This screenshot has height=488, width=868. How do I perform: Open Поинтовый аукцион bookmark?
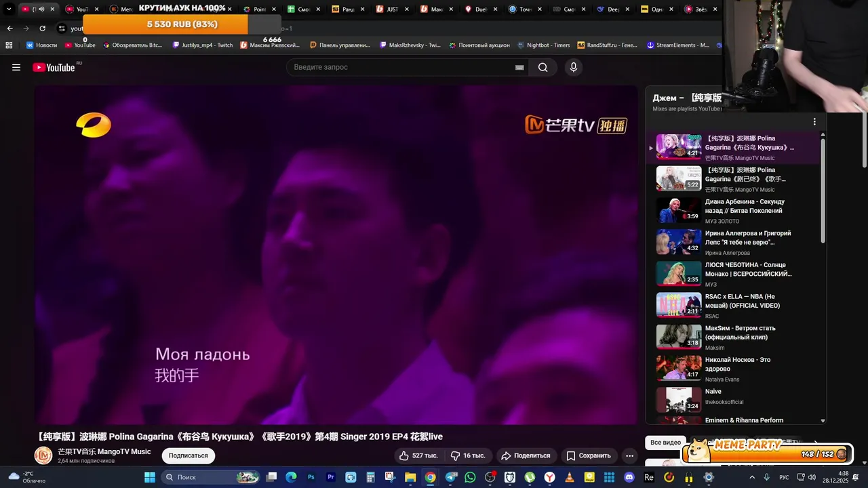[x=479, y=45]
